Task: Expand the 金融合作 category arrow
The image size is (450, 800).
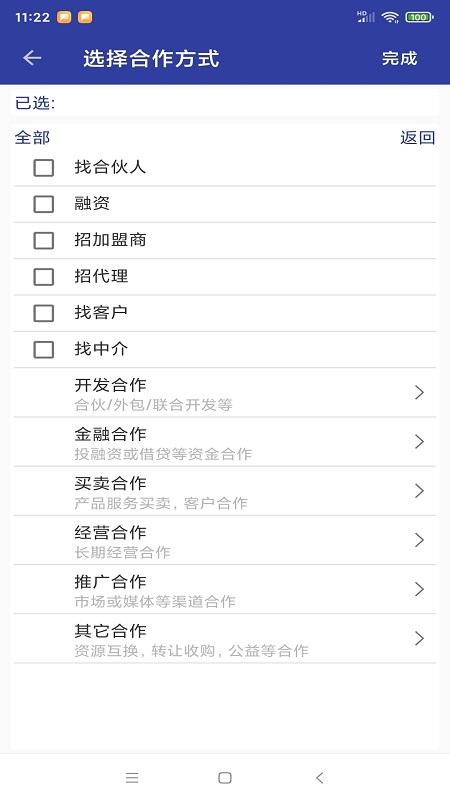Action: pos(419,441)
